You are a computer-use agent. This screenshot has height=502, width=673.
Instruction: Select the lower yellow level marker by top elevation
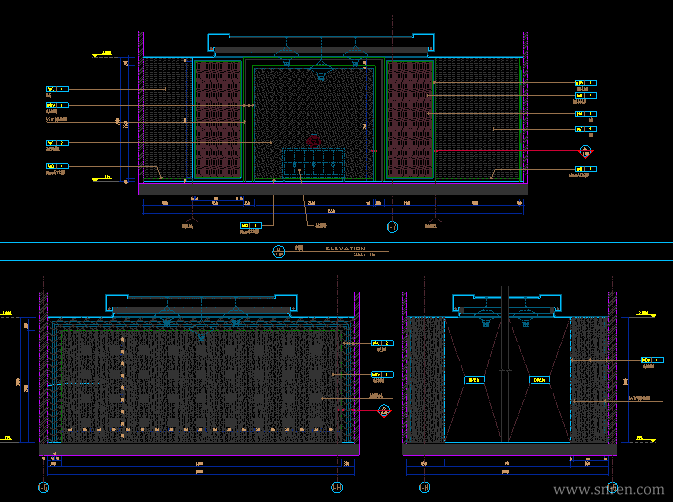pyautogui.click(x=103, y=178)
